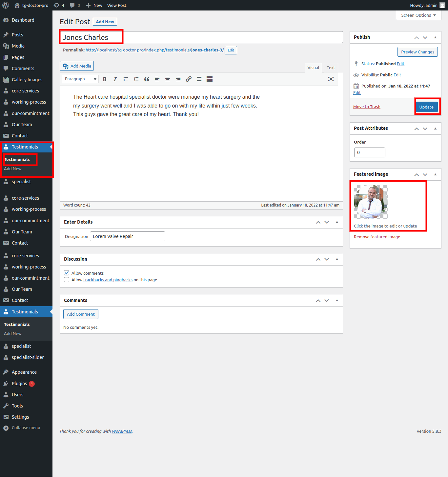Collapse the Featured image panel
The width and height of the screenshot is (448, 477).
(435, 174)
